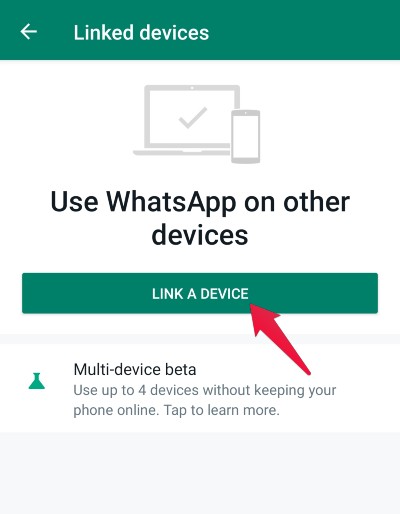Click the empty green header area
The height and width of the screenshot is (514, 400).
click(303, 32)
